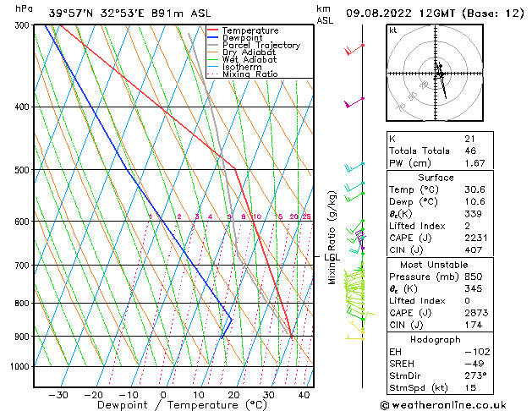Click the StmDir value 273°
The image size is (532, 411).
[475, 375]
